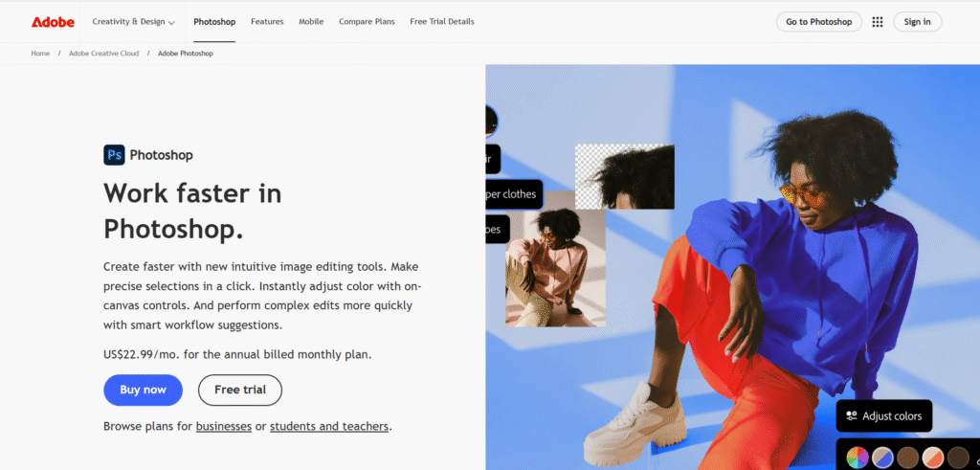Image resolution: width=980 pixels, height=470 pixels.
Task: Expand the Creativity & Design dropdown
Action: 134,22
